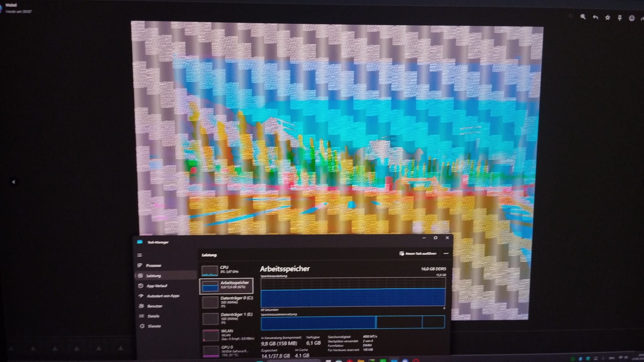Click the Details list icon
The height and width of the screenshot is (362, 644).
pyautogui.click(x=142, y=316)
